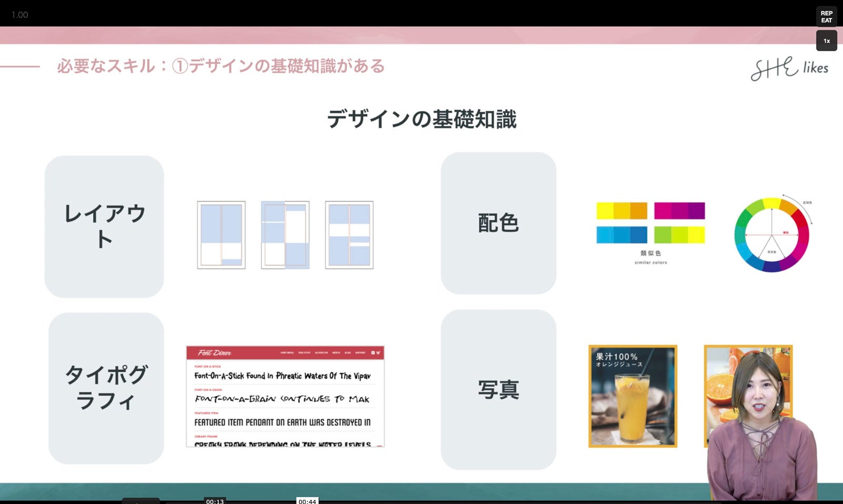The height and width of the screenshot is (504, 843).
Task: Click the レイアウト card
Action: click(104, 226)
